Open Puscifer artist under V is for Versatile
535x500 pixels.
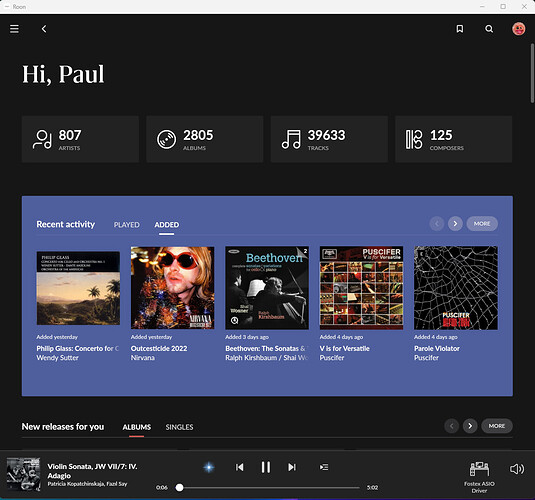(332, 358)
